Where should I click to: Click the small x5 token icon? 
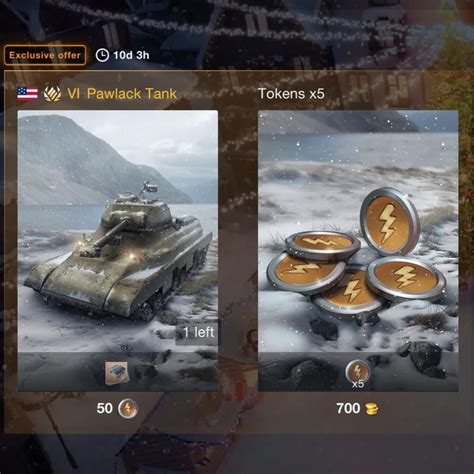(x=357, y=373)
